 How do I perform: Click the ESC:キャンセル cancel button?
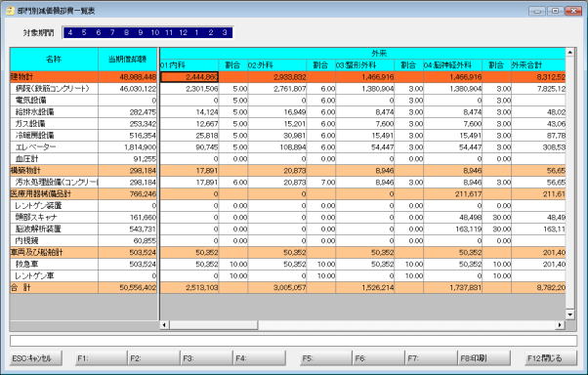[36, 358]
